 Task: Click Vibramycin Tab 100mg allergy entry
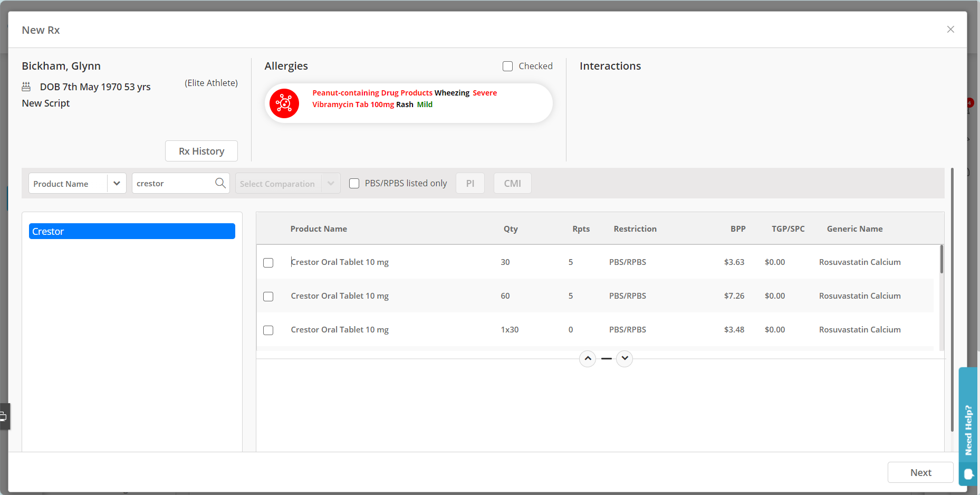pos(353,104)
